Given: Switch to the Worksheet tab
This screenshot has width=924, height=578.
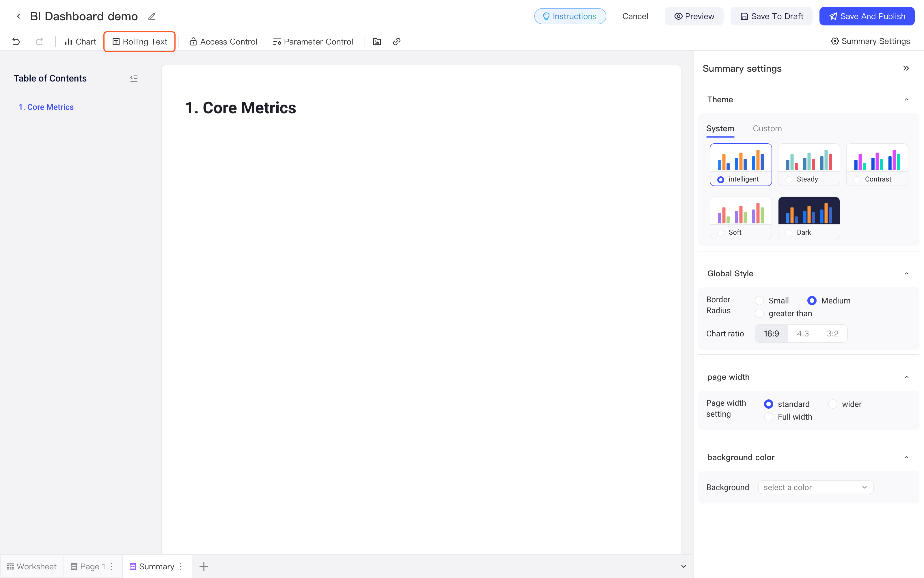Looking at the screenshot, I should click(x=32, y=566).
